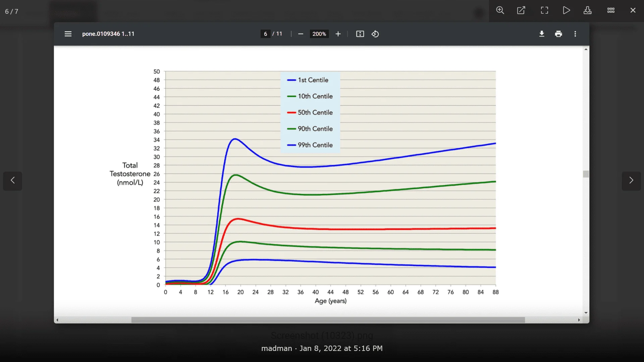Go to the next image
644x362 pixels.
[x=631, y=181]
